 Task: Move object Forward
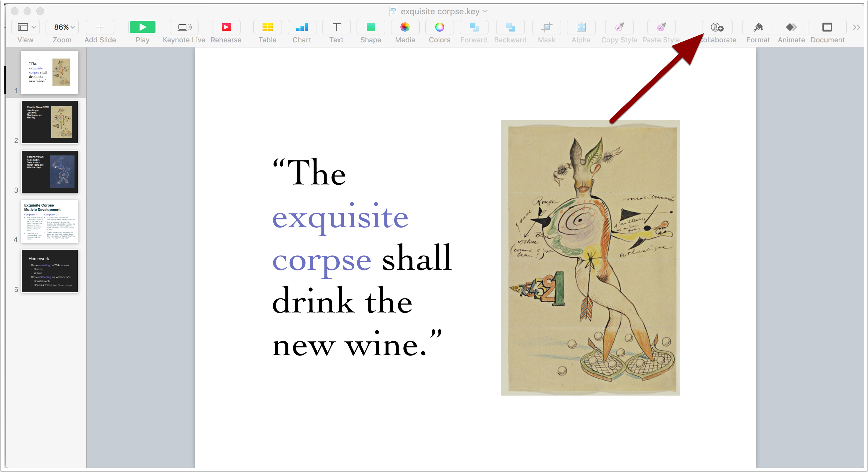pos(474,27)
